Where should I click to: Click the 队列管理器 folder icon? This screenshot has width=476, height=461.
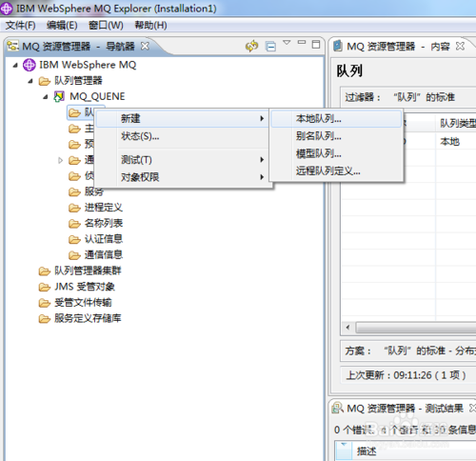point(44,81)
